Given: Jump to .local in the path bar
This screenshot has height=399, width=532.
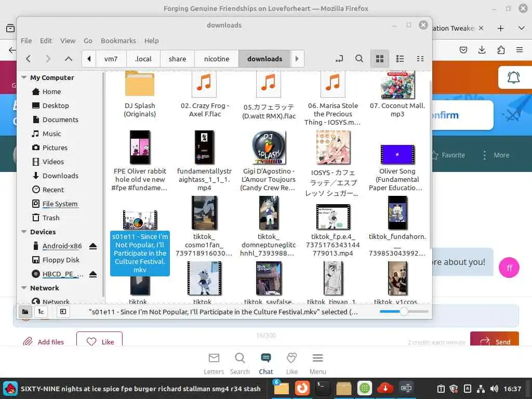Looking at the screenshot, I should pos(143,59).
